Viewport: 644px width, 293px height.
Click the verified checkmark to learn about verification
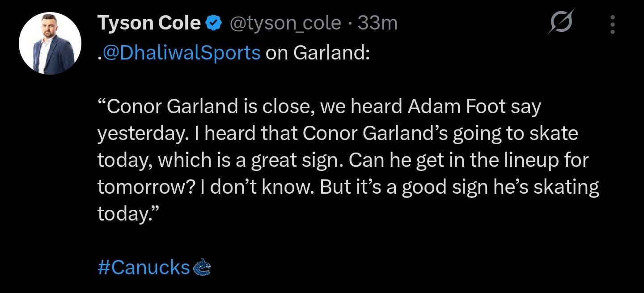coord(214,22)
